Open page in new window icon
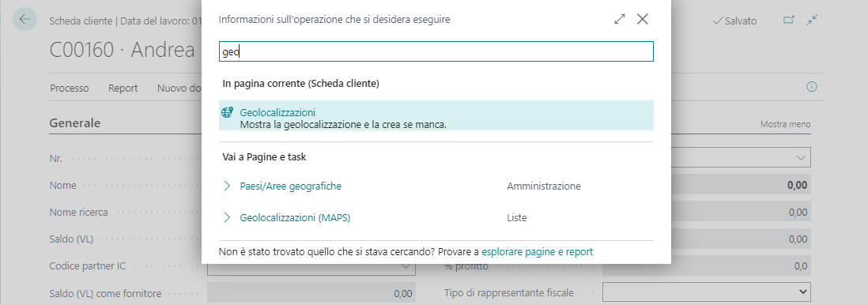The image size is (868, 305). [x=788, y=20]
